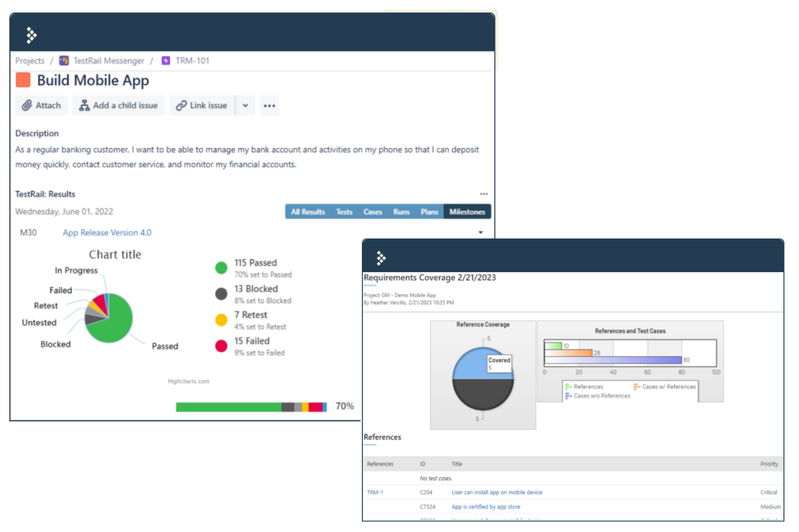Click the Projects breadcrumb link
Image resolution: width=799 pixels, height=532 pixels.
tap(30, 61)
